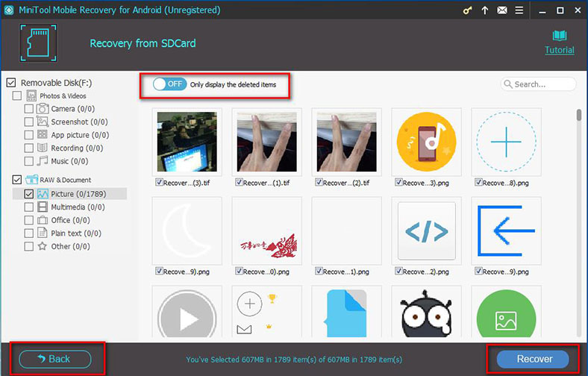Image resolution: width=588 pixels, height=376 pixels.
Task: Check the App picture (0/0) checkbox
Action: pyautogui.click(x=28, y=135)
